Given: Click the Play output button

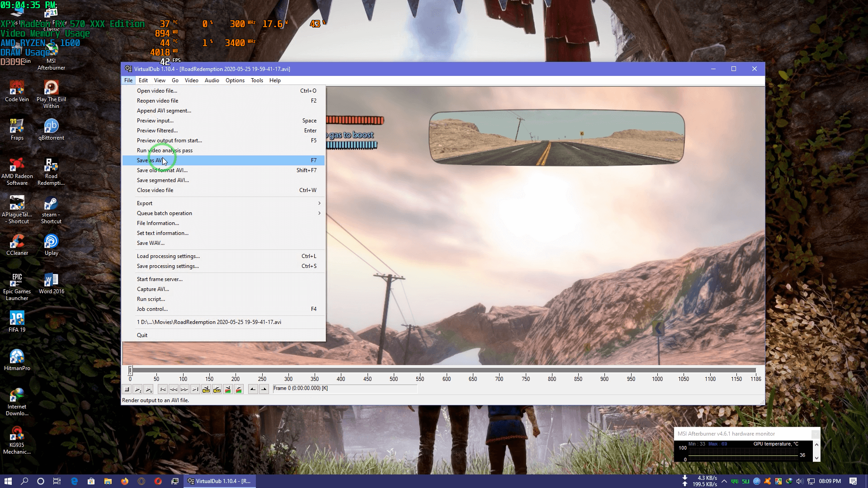Looking at the screenshot, I should 149,389.
